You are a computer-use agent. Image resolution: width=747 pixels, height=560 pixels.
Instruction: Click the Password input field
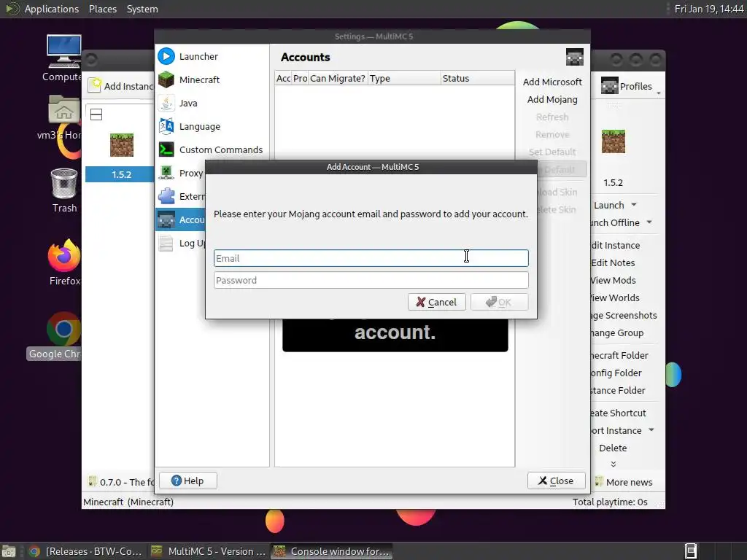[371, 280]
